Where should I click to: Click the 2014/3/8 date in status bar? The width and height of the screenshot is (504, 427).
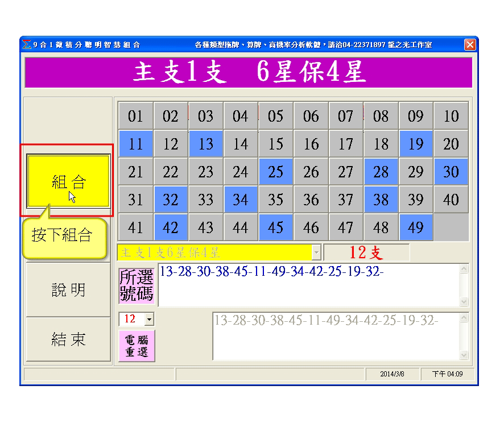[392, 374]
